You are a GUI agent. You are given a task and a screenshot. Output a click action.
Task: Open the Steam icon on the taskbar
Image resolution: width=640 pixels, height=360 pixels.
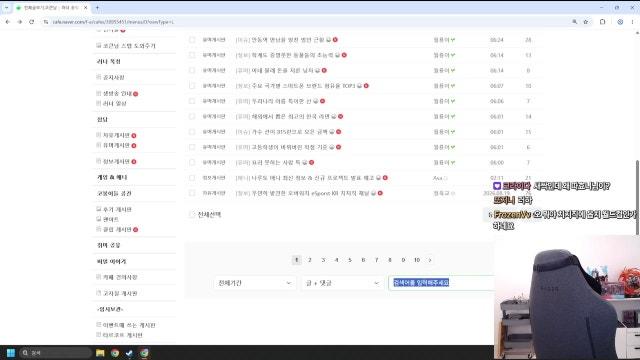click(x=129, y=353)
